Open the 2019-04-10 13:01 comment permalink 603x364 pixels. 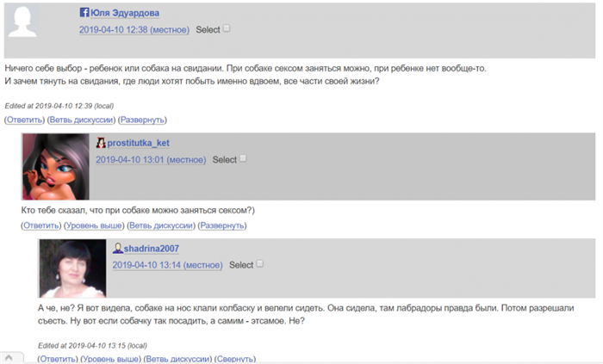[x=151, y=160]
